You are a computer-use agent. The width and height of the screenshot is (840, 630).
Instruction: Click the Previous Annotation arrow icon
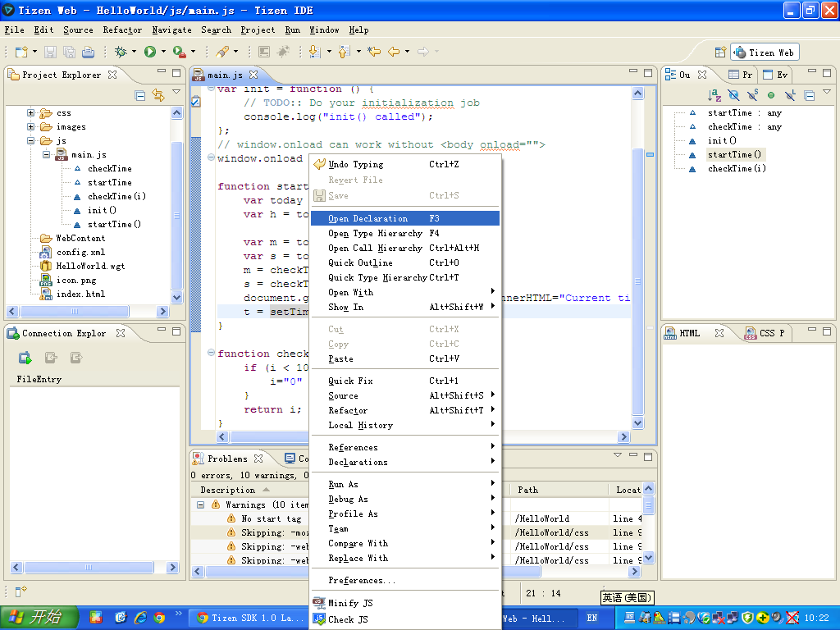345,52
